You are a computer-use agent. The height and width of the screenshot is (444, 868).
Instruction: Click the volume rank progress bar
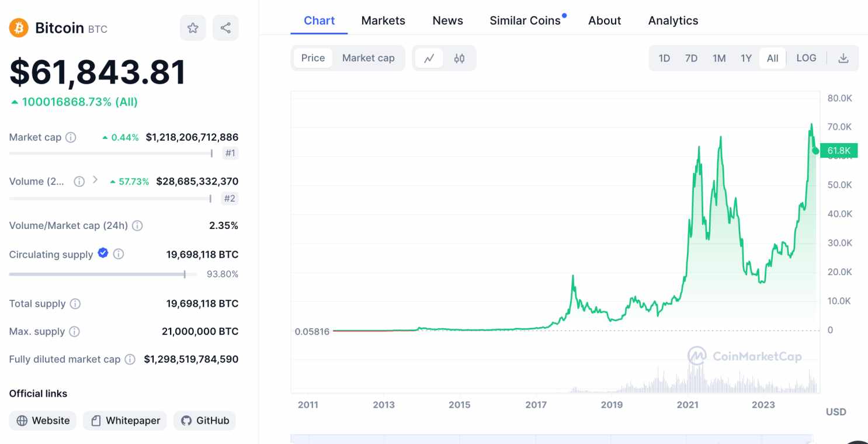(110, 199)
